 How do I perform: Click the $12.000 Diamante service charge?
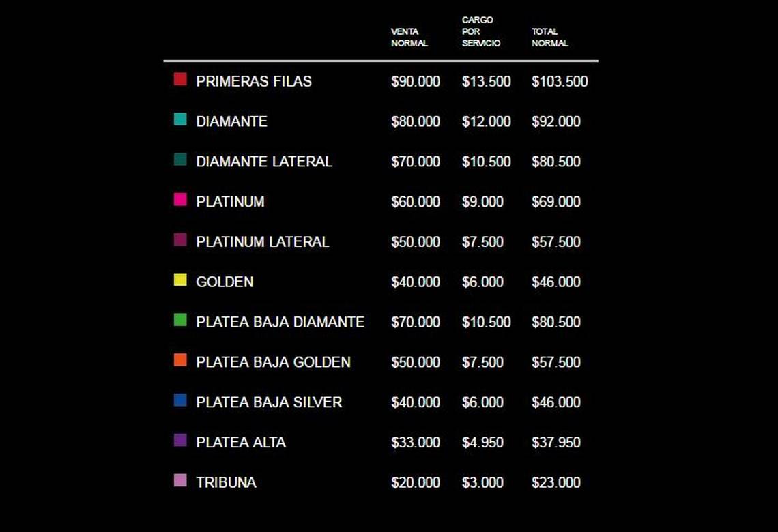click(x=486, y=121)
